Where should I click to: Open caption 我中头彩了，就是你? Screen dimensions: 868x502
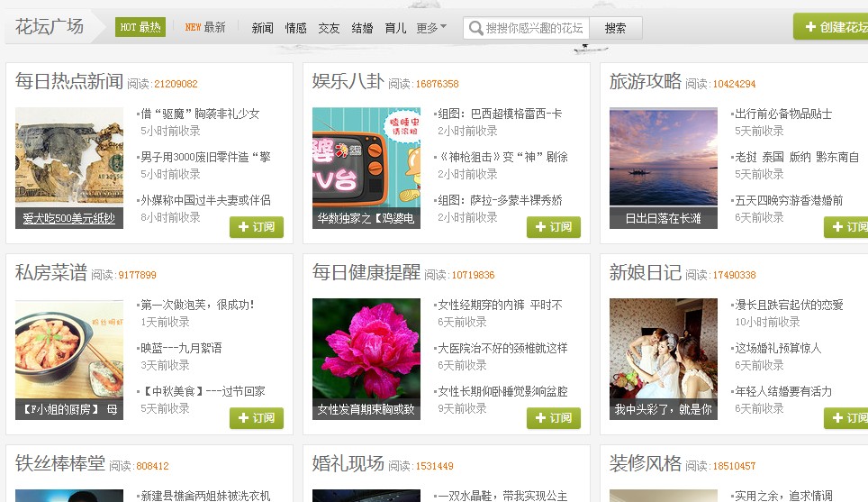664,409
